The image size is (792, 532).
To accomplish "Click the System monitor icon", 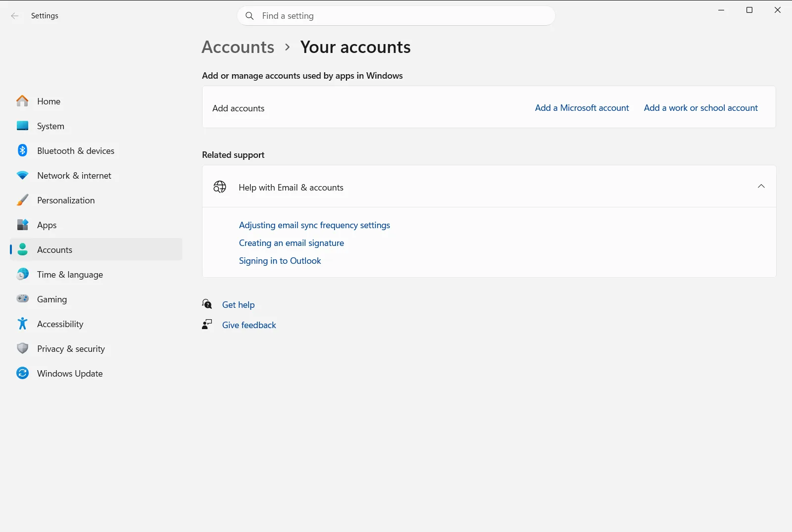I will (22, 126).
